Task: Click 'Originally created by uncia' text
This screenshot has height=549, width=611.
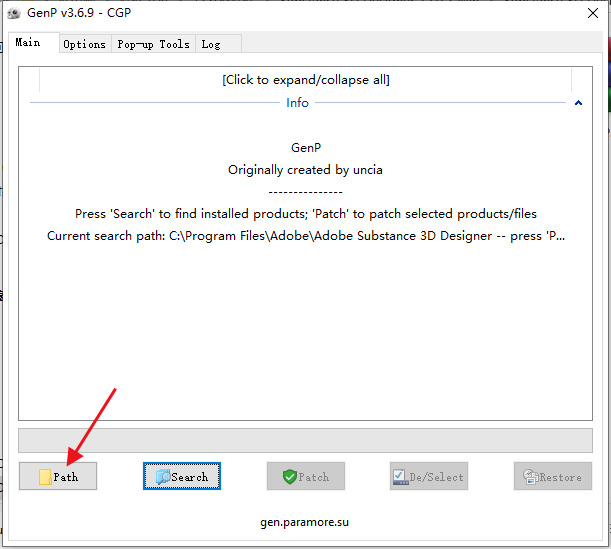Action: click(x=305, y=170)
